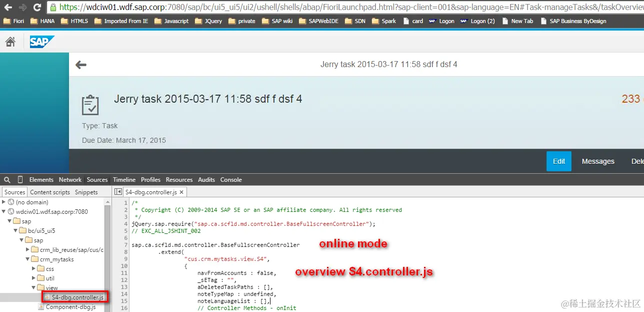Navigate back with the Fiori back arrow
644x312 pixels.
[x=80, y=65]
